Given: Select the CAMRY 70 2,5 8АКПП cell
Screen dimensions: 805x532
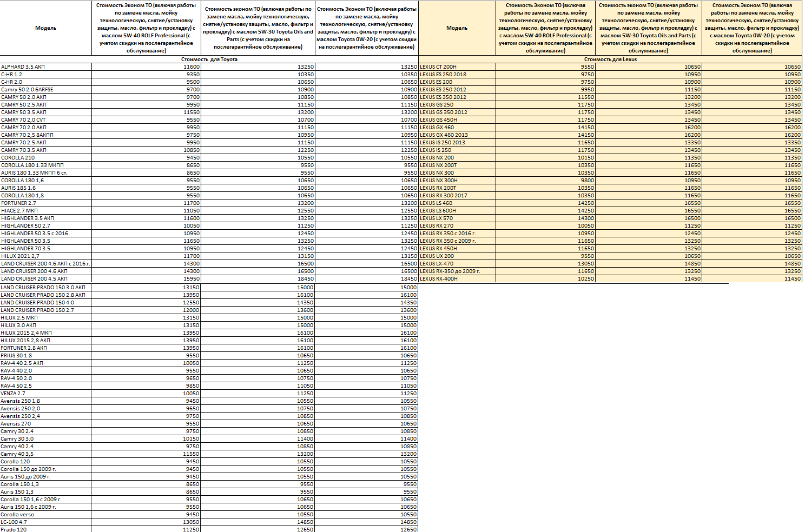Looking at the screenshot, I should point(46,135).
